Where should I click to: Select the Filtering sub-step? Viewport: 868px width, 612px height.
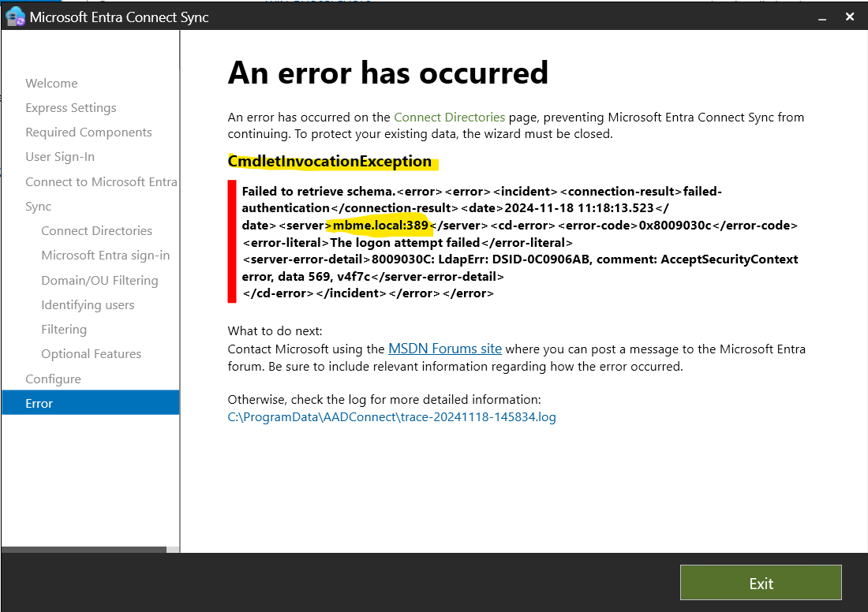coord(64,329)
